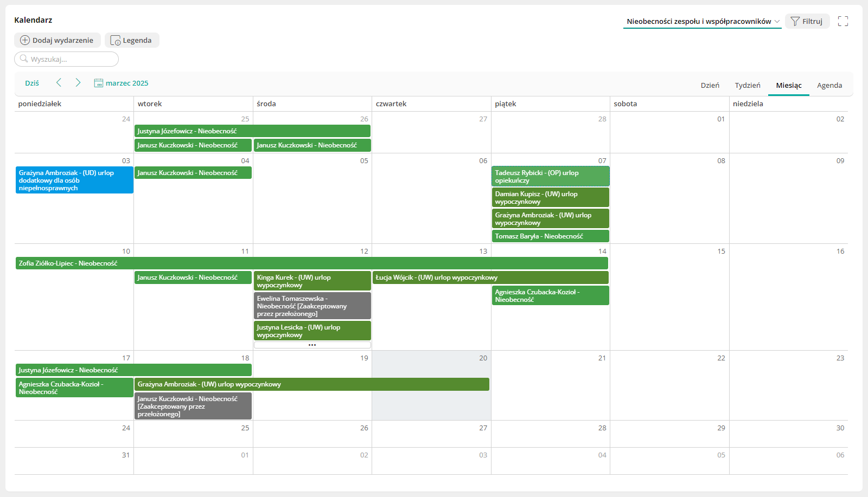Open Łucja Wójcik urlop wypoczynkowy event

coord(491,277)
